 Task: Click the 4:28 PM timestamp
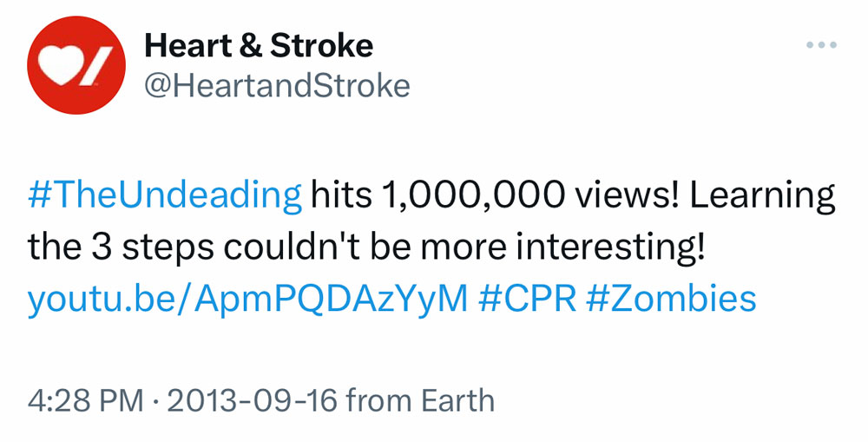click(84, 401)
